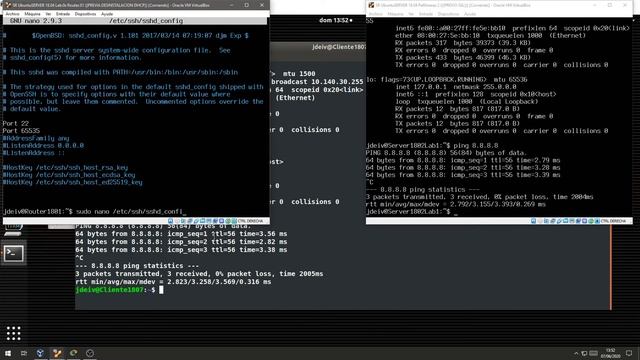Click hard disk activity icon in Router status bar
This screenshot has width=640, height=360.
tap(171, 221)
